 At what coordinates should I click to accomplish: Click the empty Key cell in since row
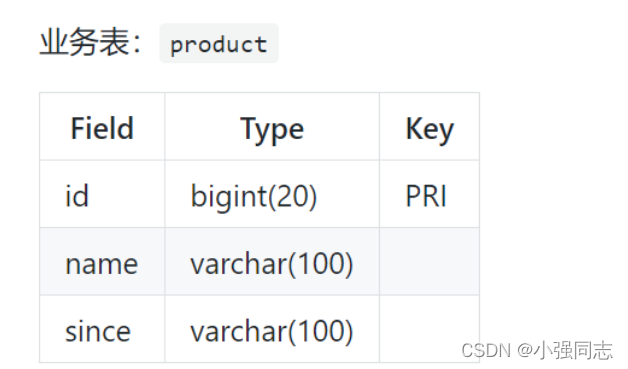429,331
